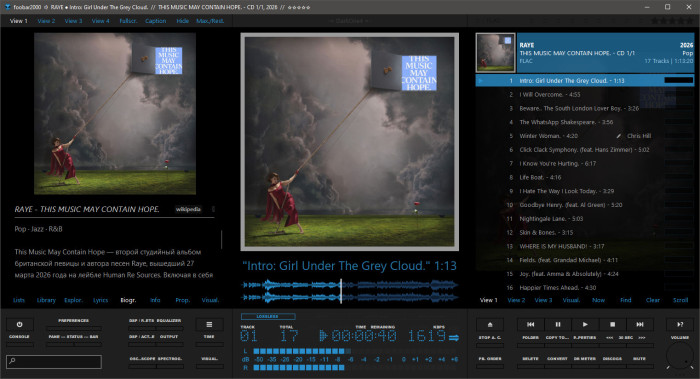Switch to View 2 in top menu
This screenshot has height=379, width=700.
point(46,21)
